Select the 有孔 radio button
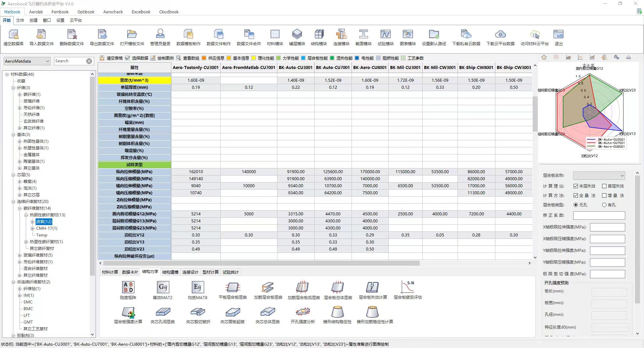 pos(604,205)
